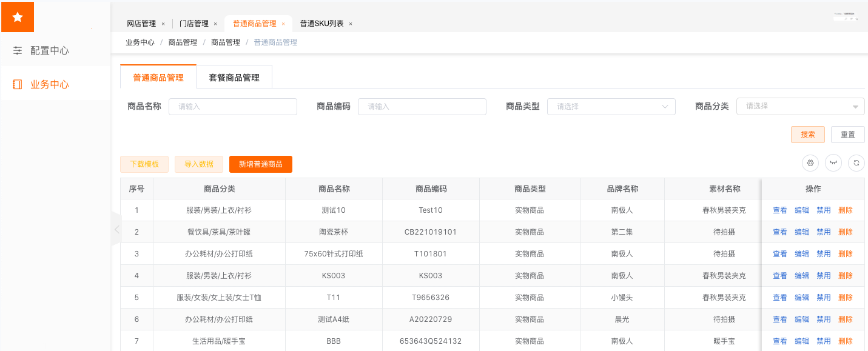Close the 普通SKU列表 tab
This screenshot has height=351, width=868.
click(x=351, y=24)
